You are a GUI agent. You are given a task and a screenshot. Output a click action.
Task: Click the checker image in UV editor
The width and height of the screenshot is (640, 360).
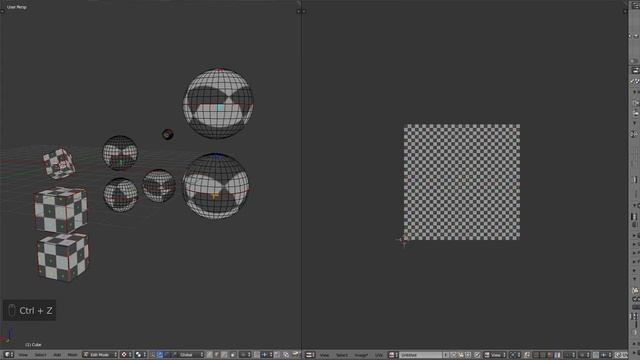(x=462, y=182)
